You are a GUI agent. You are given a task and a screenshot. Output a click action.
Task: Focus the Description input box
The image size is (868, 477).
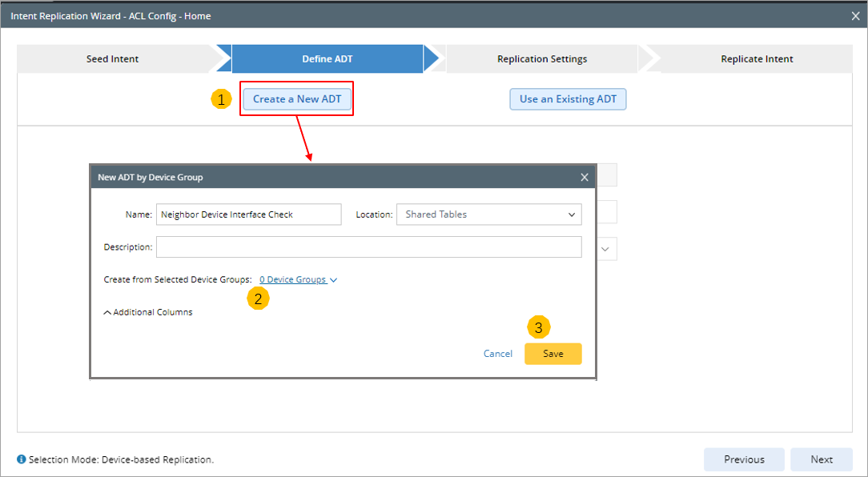tap(368, 247)
